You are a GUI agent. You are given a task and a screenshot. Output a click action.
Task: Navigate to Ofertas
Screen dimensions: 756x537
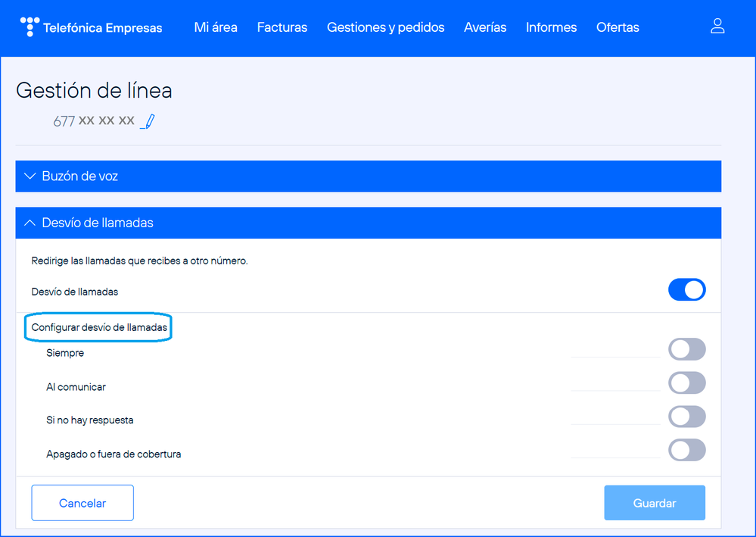point(618,27)
